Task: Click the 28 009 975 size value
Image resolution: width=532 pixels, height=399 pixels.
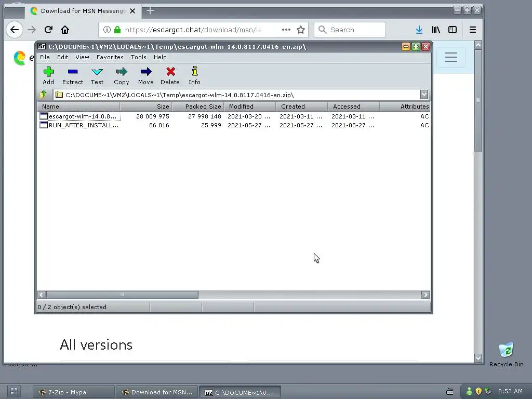Action: click(153, 116)
